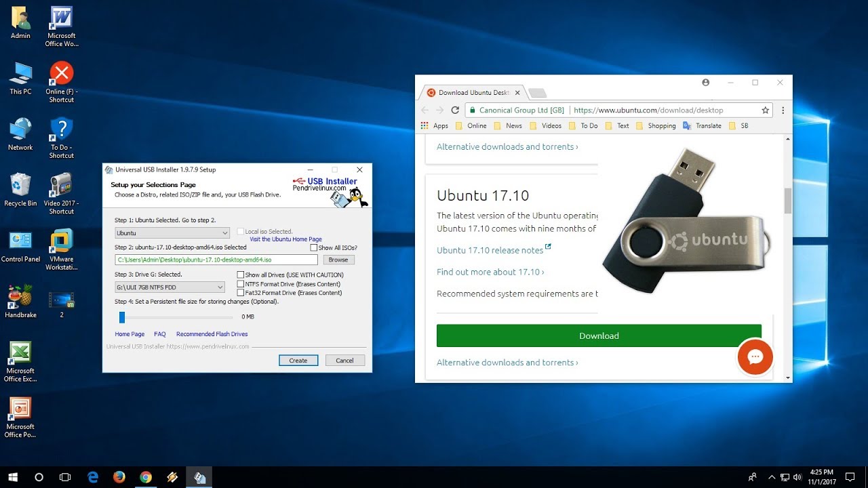Check the Show All ISOs box

(313, 248)
